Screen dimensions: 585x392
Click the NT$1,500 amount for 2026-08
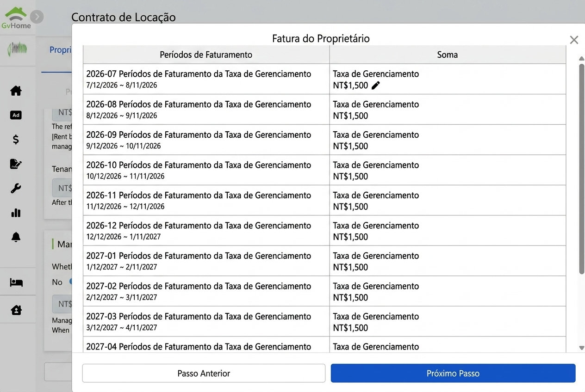(x=350, y=116)
